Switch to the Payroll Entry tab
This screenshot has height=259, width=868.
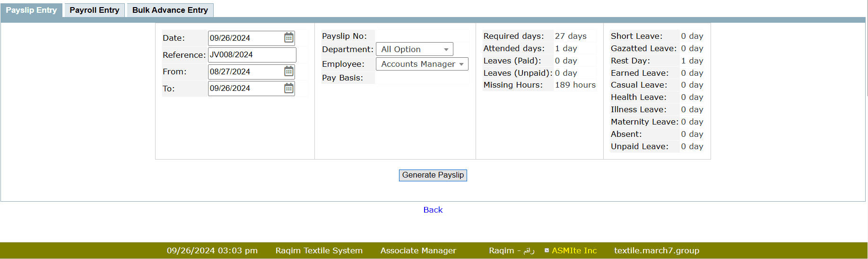click(94, 10)
